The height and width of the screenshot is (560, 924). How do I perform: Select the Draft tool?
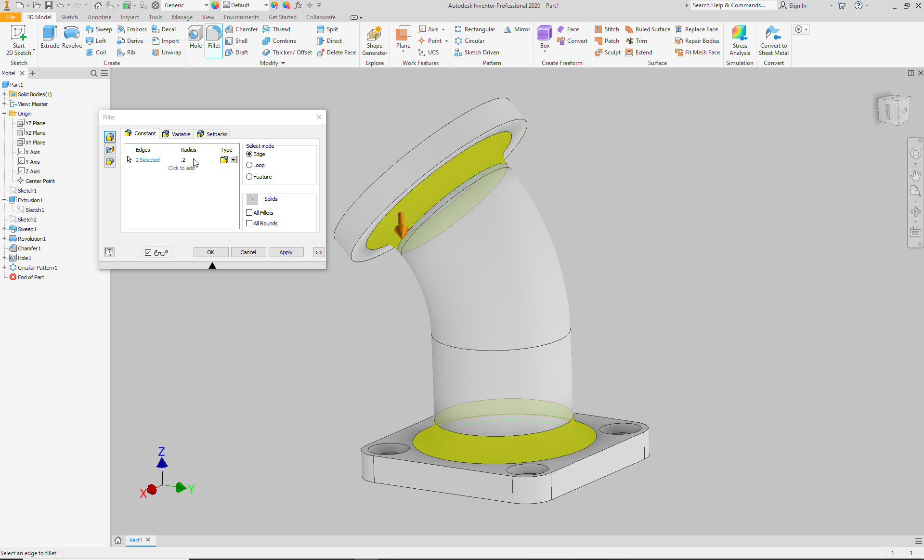pyautogui.click(x=237, y=52)
